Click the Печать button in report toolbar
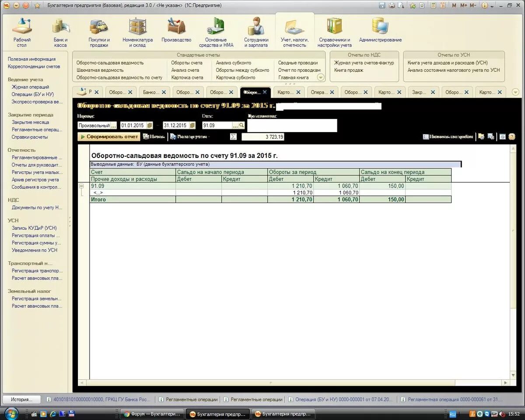Screen dimensions: 525x420 pos(154,136)
